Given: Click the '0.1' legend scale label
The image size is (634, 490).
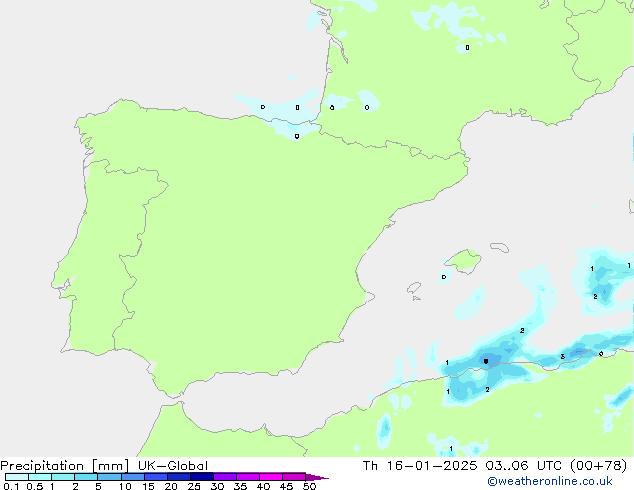Looking at the screenshot, I should (x=11, y=486).
